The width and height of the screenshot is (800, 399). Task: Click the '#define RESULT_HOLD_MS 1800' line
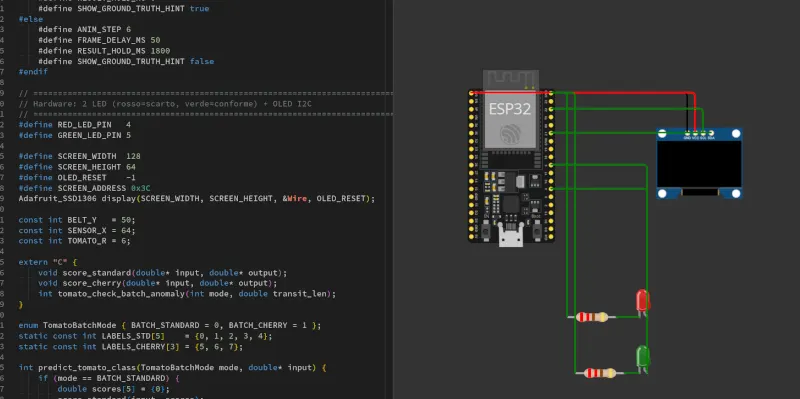[104, 51]
